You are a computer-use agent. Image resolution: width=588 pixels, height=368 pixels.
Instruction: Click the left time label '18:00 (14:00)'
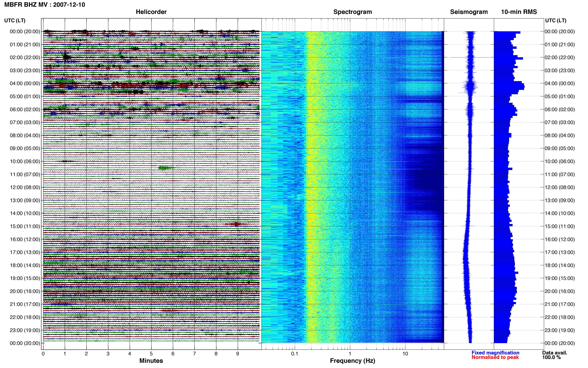[25, 265]
